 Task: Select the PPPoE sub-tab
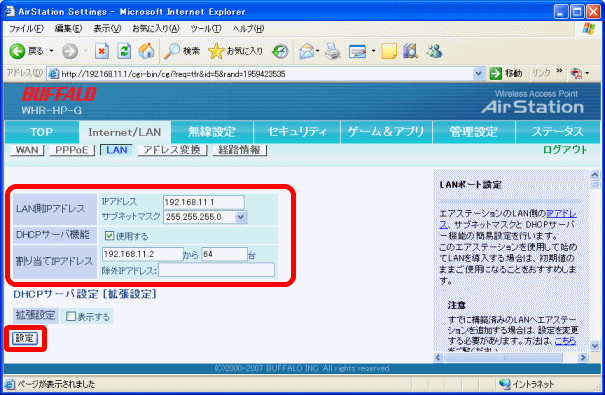tap(72, 150)
